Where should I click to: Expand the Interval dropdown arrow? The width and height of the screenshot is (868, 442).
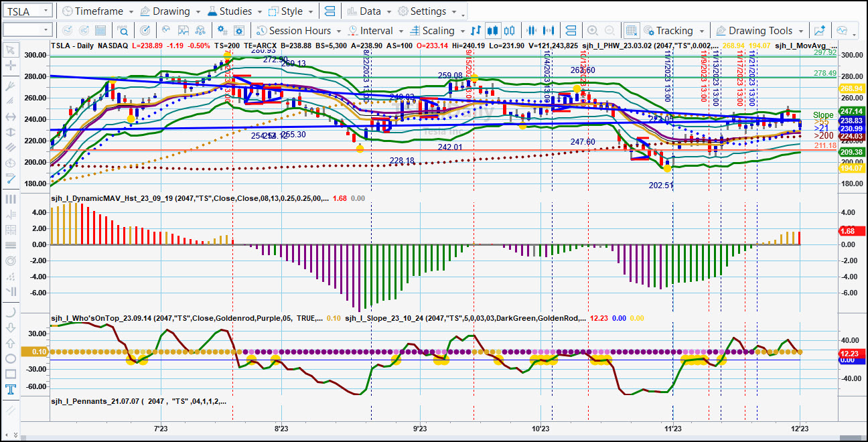[x=401, y=31]
